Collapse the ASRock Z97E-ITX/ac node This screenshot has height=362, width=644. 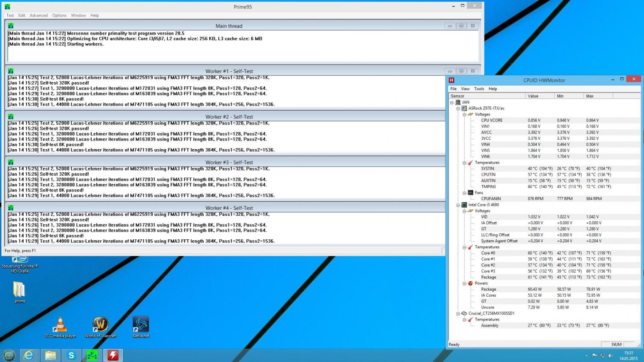point(458,109)
